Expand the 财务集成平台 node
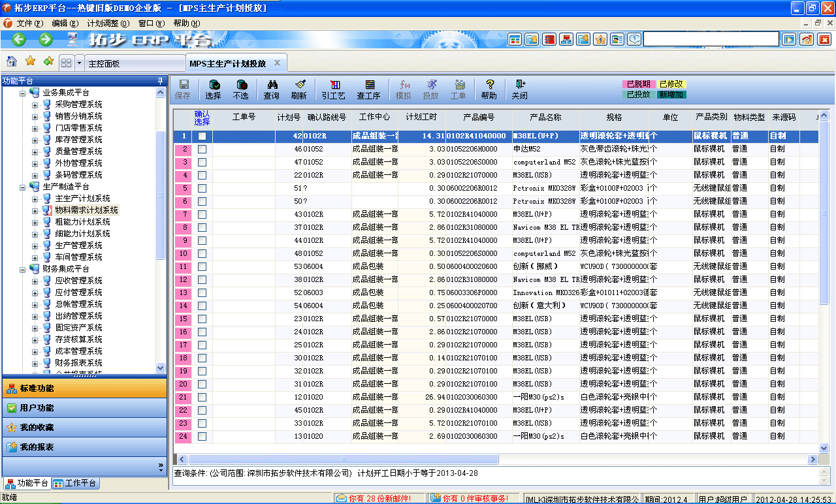The height and width of the screenshot is (504, 836). click(x=22, y=269)
